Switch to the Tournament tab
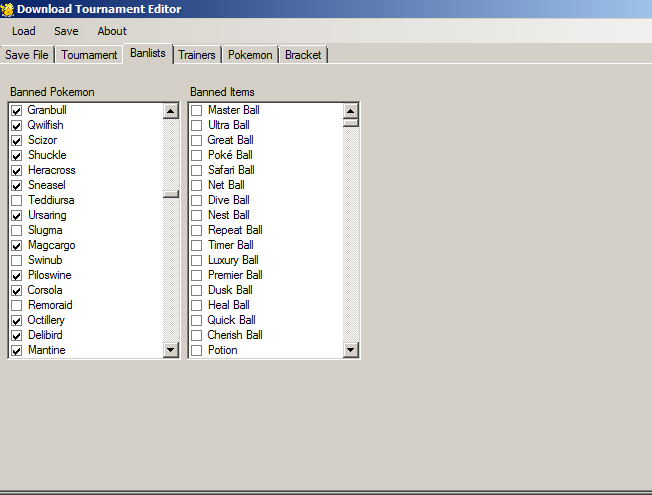Screen dimensions: 652x495 pyautogui.click(x=89, y=55)
